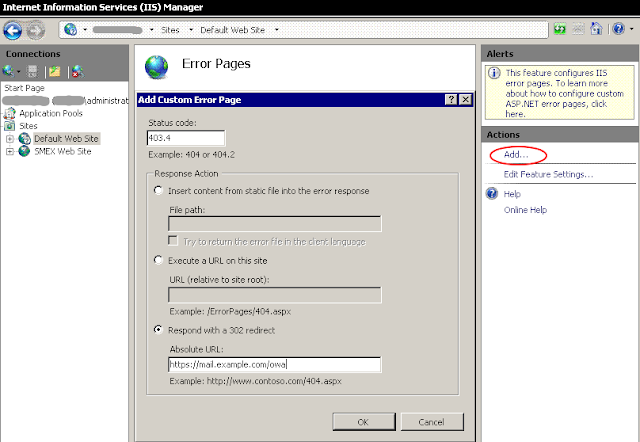Click the info icon in Alerts box
This screenshot has height=442, width=640.
tap(494, 73)
